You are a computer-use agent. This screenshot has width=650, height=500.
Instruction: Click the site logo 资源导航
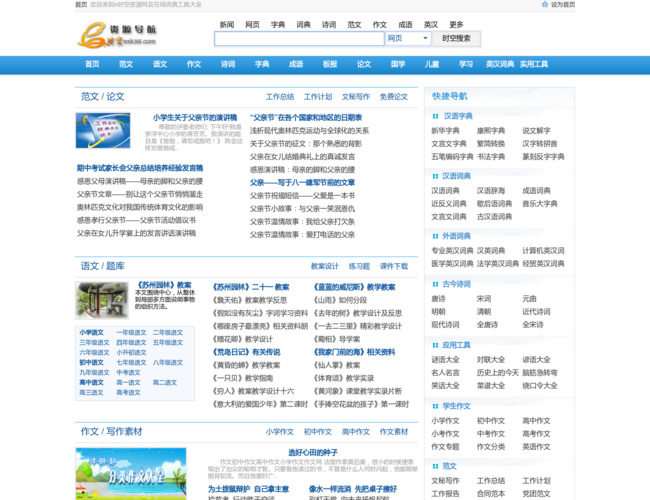point(117,35)
